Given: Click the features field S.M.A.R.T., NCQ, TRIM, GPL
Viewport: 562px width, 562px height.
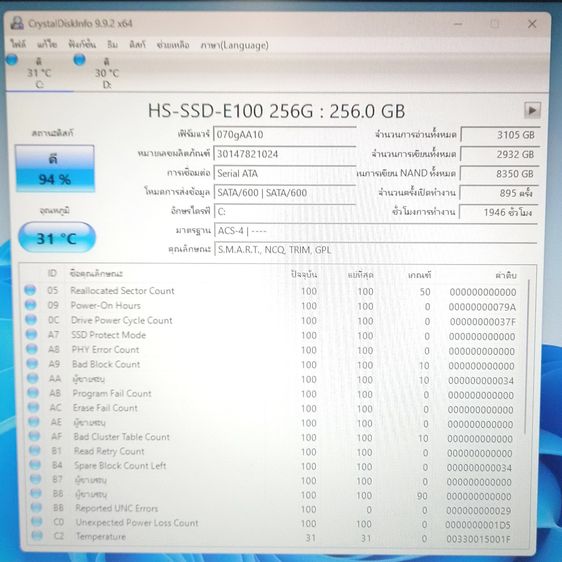Looking at the screenshot, I should (376, 250).
